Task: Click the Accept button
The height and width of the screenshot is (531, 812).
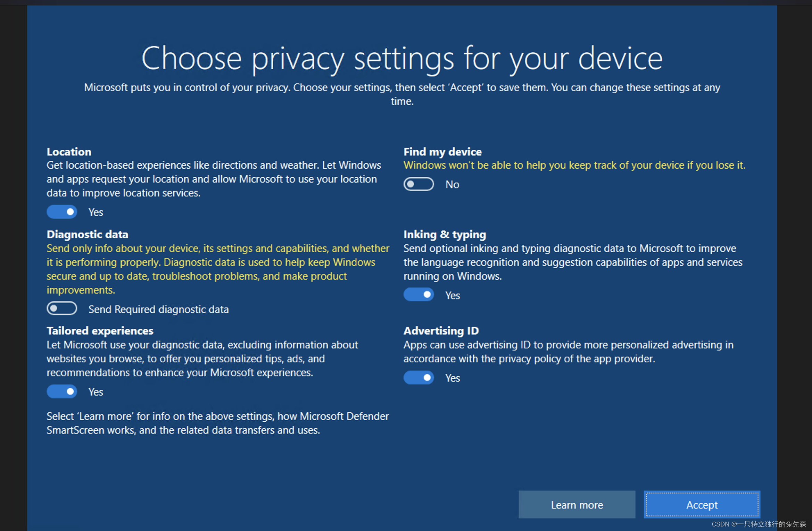Action: point(702,505)
